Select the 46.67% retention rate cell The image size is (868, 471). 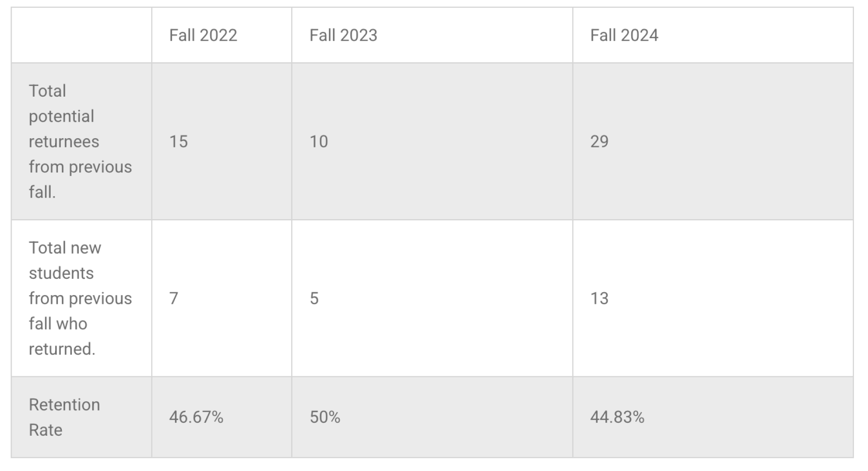click(x=196, y=417)
